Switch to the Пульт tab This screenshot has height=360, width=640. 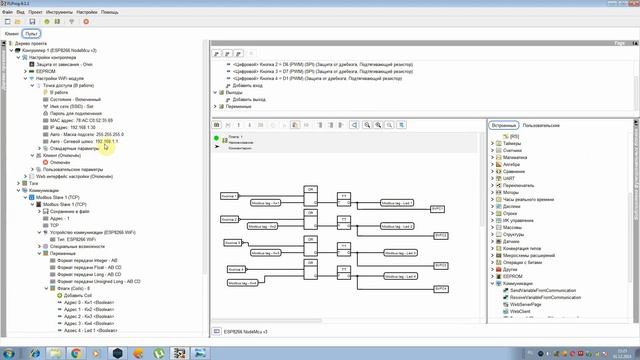point(31,34)
